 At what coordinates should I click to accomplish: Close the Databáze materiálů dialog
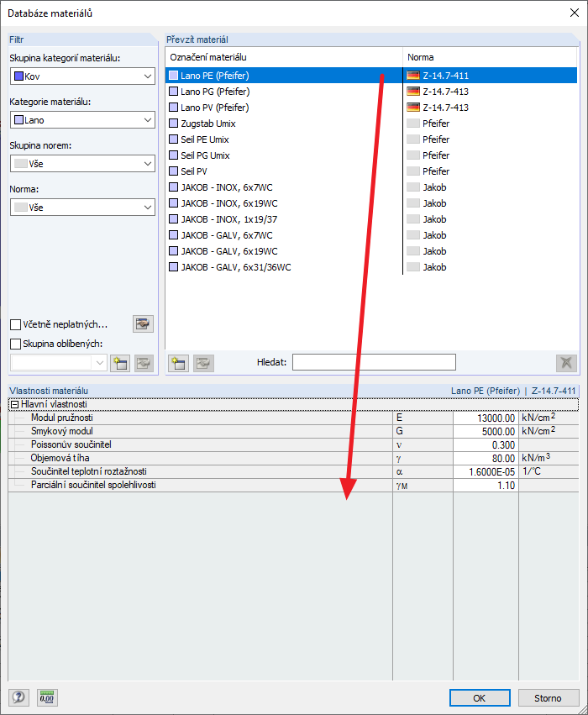click(x=575, y=13)
